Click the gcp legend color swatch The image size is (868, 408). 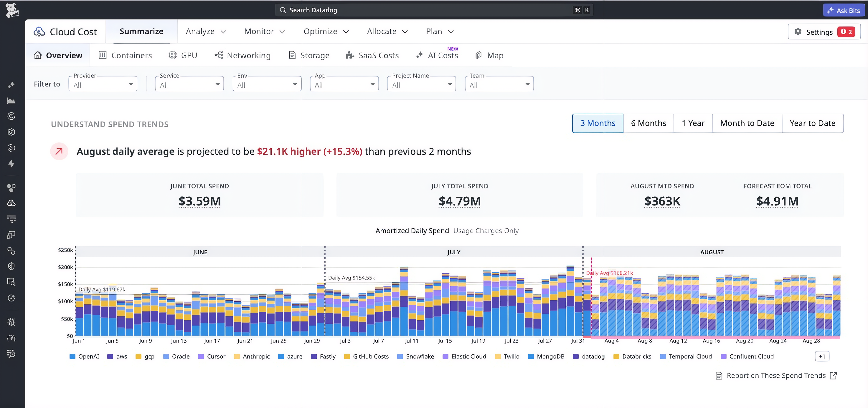(138, 356)
